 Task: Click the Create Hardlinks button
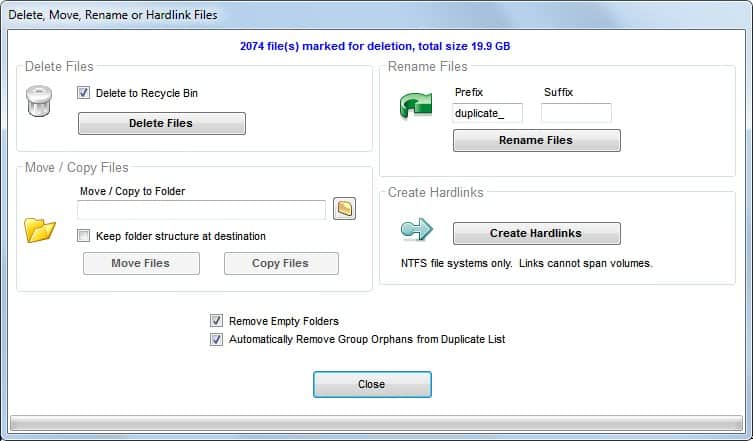(536, 233)
